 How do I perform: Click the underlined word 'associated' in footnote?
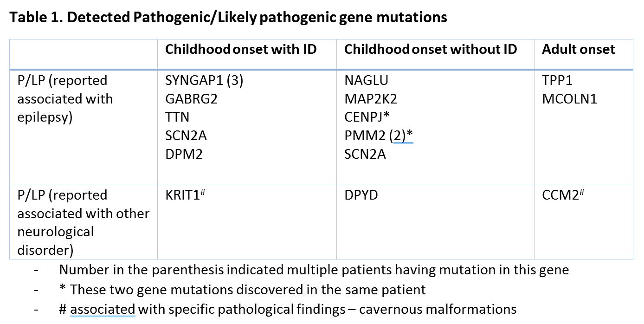[103, 309]
